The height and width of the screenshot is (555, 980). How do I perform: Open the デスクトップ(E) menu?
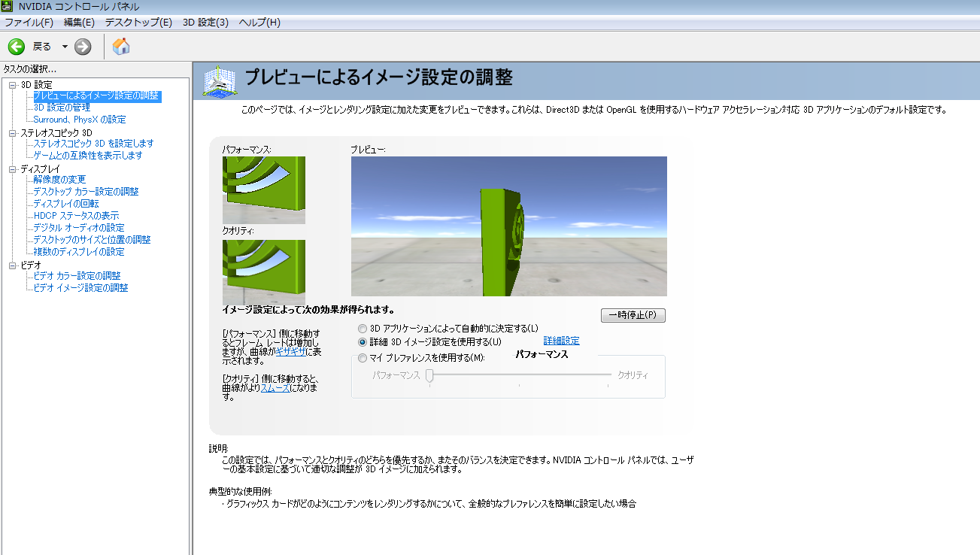coord(138,23)
